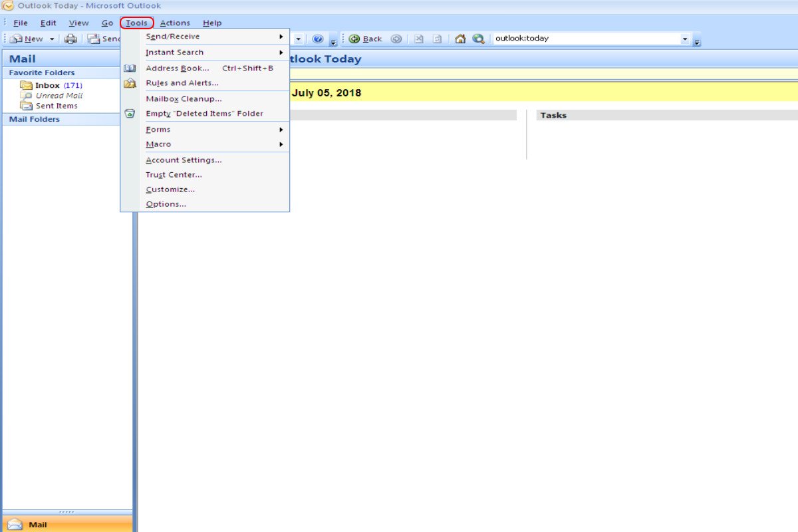Click the New mail toolbar button
The image size is (798, 532).
click(x=27, y=39)
